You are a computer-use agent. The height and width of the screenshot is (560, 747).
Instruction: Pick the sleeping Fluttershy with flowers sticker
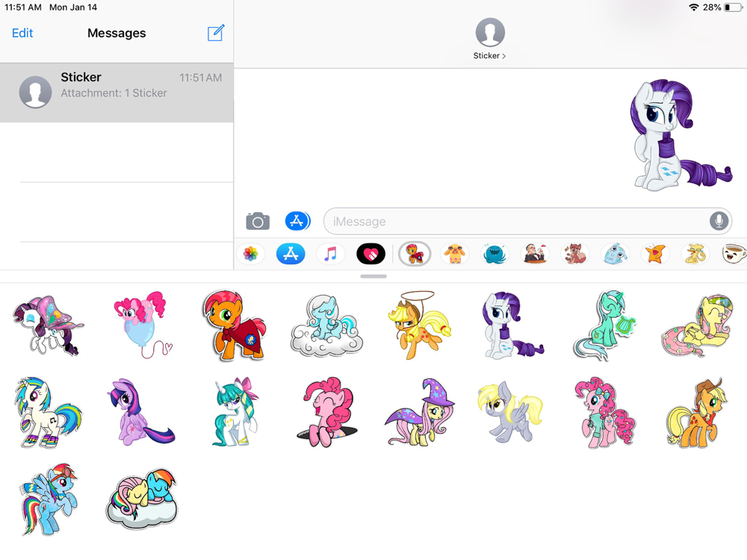[x=698, y=325]
